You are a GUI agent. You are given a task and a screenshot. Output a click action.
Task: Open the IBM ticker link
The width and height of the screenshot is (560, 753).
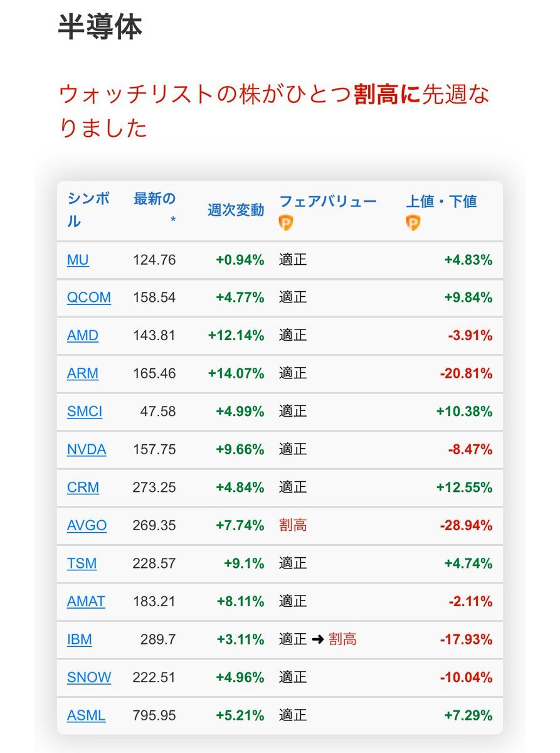[x=80, y=639]
